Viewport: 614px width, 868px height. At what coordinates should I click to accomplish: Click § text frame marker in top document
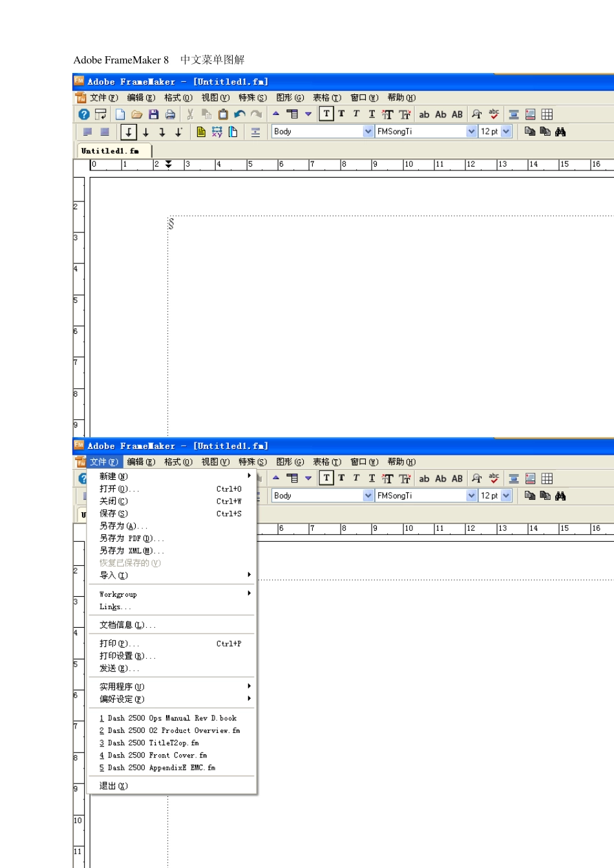pos(171,223)
